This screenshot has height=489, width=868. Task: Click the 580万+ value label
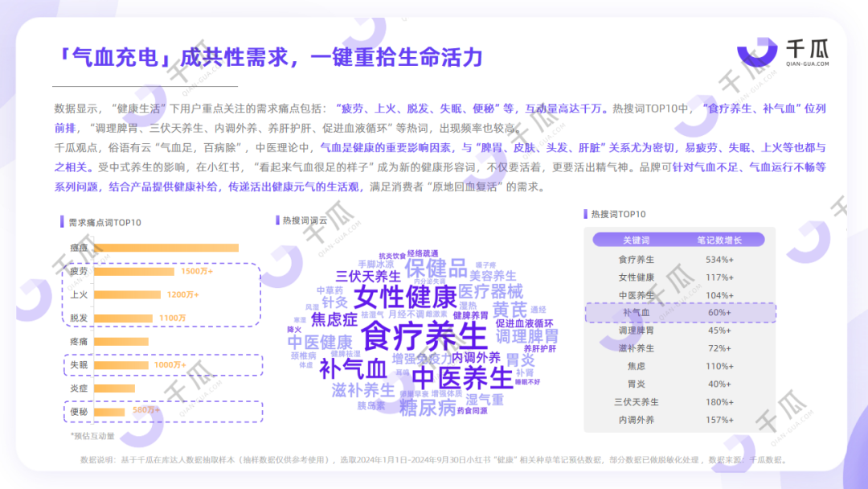[146, 410]
